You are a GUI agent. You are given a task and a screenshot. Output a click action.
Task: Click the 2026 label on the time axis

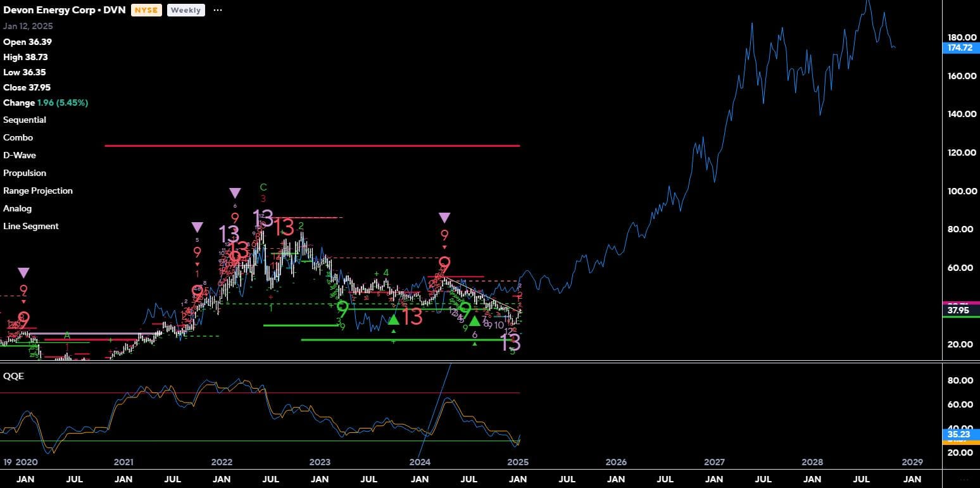click(616, 462)
